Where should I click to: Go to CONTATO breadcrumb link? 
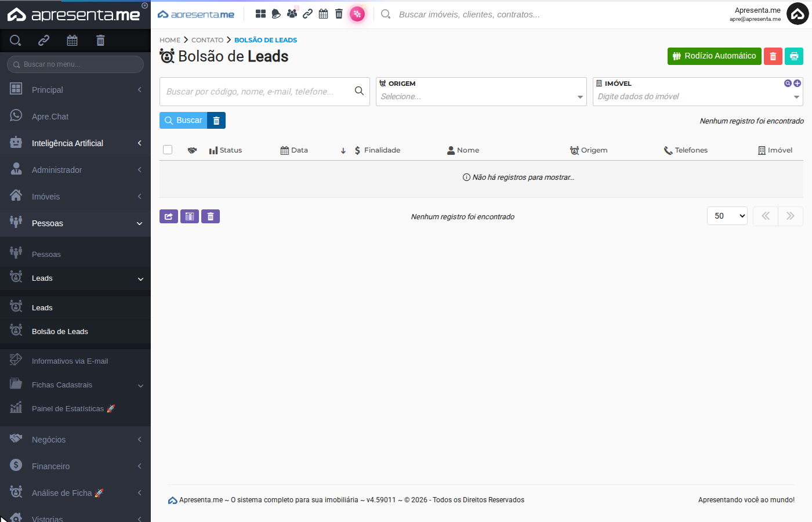207,40
